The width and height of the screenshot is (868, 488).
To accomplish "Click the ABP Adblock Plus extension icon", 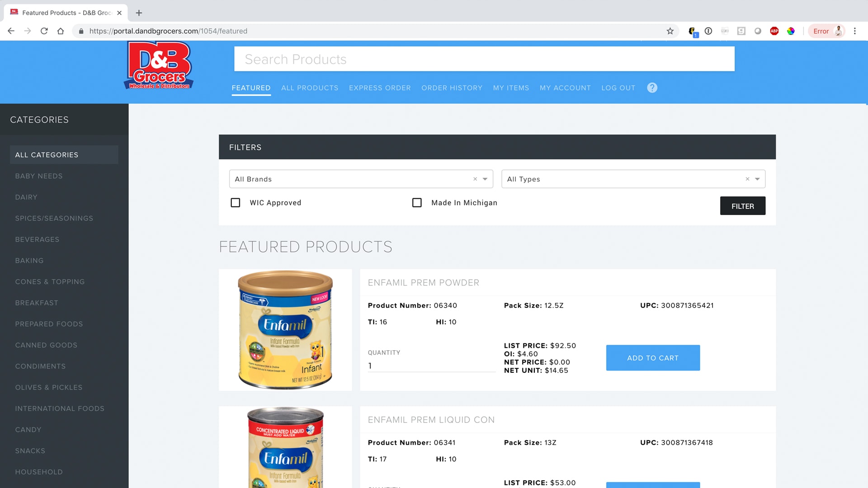I will (x=774, y=31).
